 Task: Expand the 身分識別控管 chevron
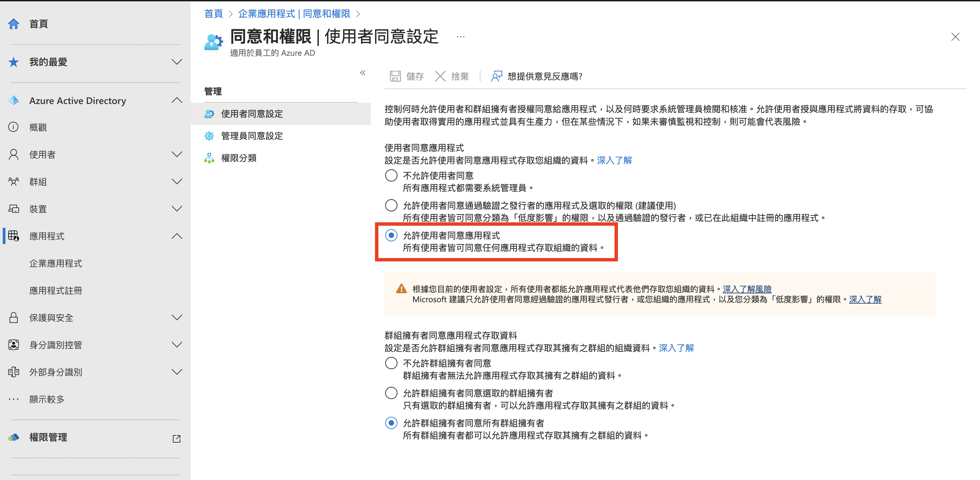177,345
